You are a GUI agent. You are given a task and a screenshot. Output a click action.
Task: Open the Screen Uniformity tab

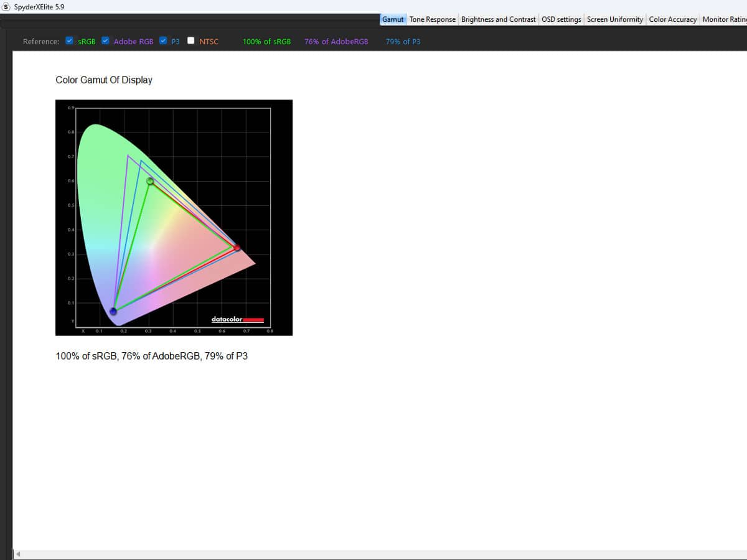614,19
